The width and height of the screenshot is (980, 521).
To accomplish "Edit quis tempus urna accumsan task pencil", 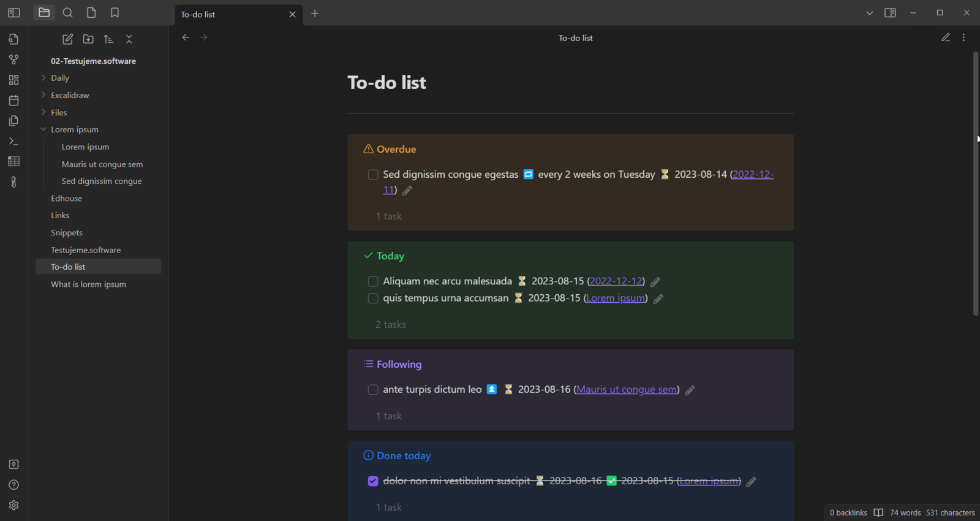I will pos(658,299).
